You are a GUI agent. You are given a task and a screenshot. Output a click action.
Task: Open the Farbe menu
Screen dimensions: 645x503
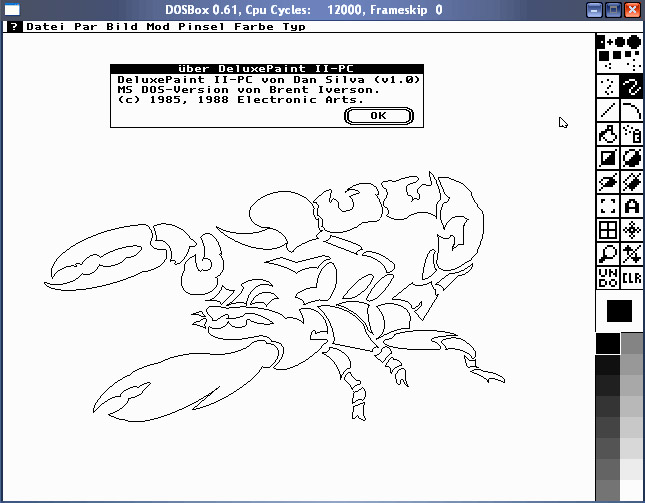254,27
